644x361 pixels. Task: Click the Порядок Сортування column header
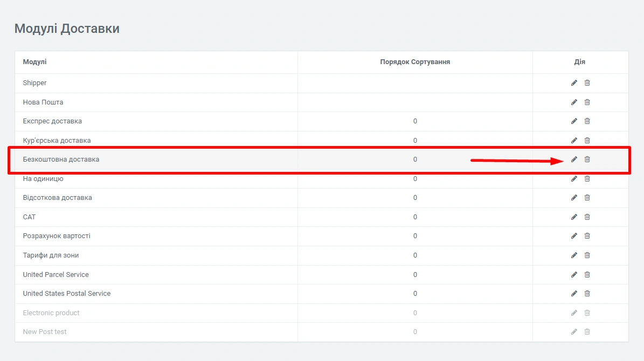pyautogui.click(x=415, y=62)
